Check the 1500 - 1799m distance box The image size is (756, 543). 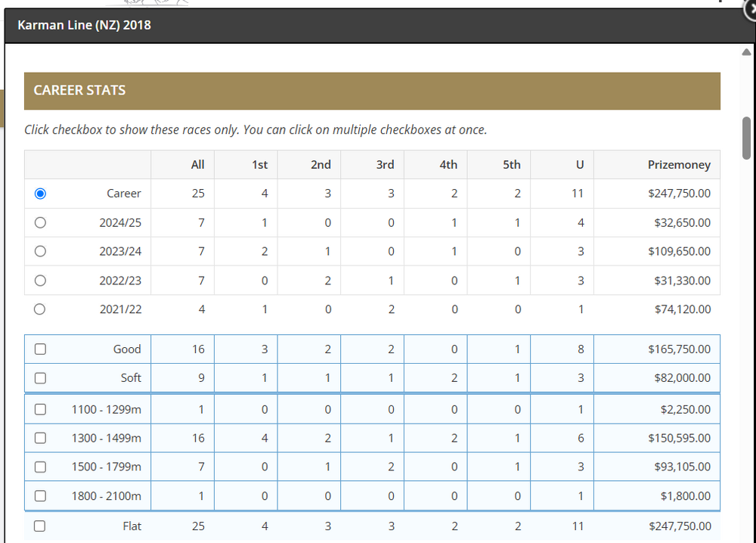(41, 467)
